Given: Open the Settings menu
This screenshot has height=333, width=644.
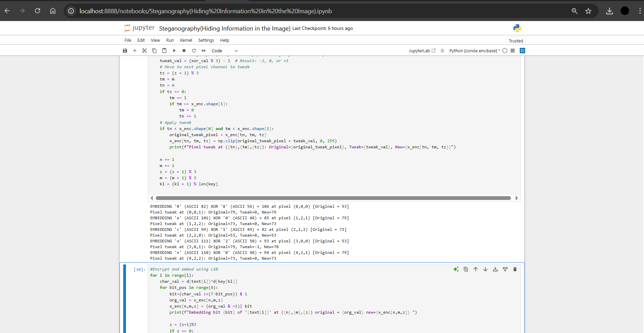Looking at the screenshot, I should (206, 40).
